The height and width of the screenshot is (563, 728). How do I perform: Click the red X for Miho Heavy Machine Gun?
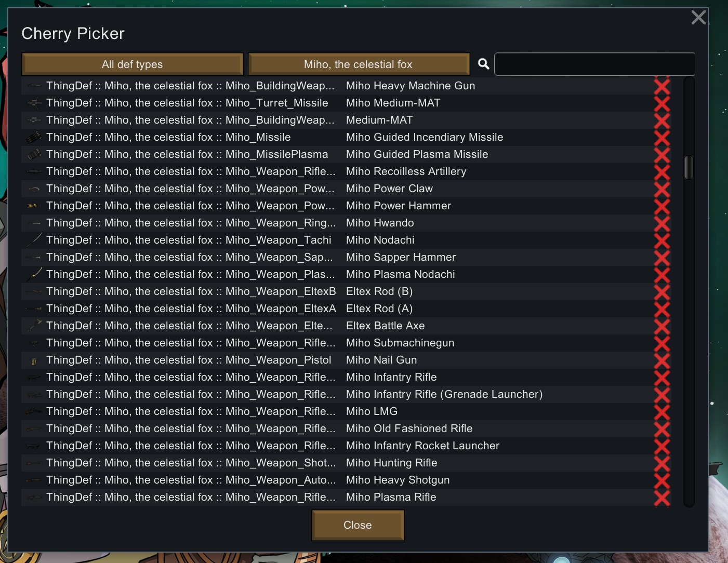tap(661, 86)
